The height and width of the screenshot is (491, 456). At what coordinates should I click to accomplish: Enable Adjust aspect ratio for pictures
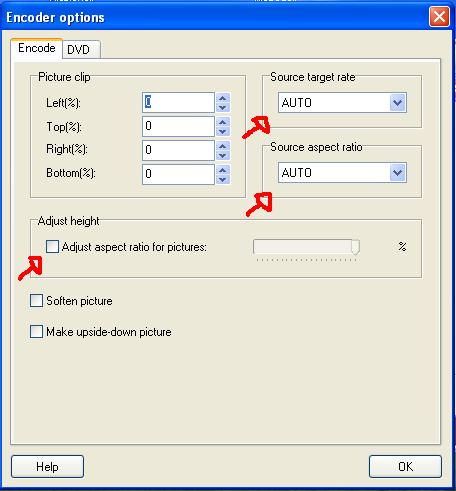click(52, 247)
